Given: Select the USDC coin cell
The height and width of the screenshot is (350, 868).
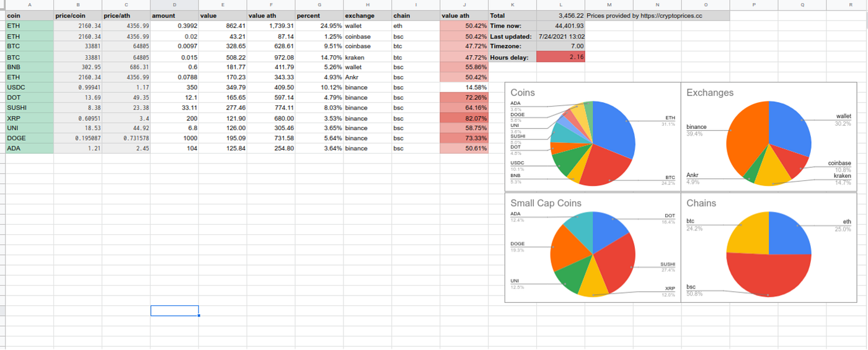Looking at the screenshot, I should [x=30, y=87].
